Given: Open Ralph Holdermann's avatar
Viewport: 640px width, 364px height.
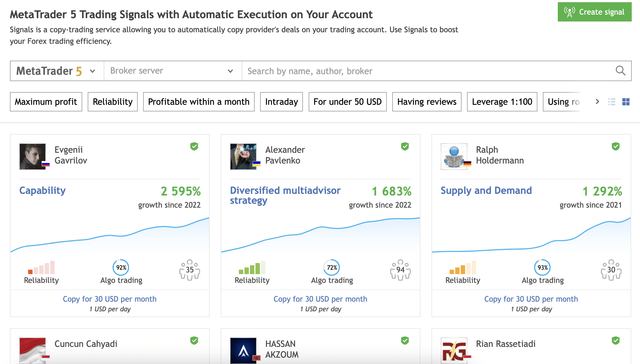Looking at the screenshot, I should (x=454, y=156).
